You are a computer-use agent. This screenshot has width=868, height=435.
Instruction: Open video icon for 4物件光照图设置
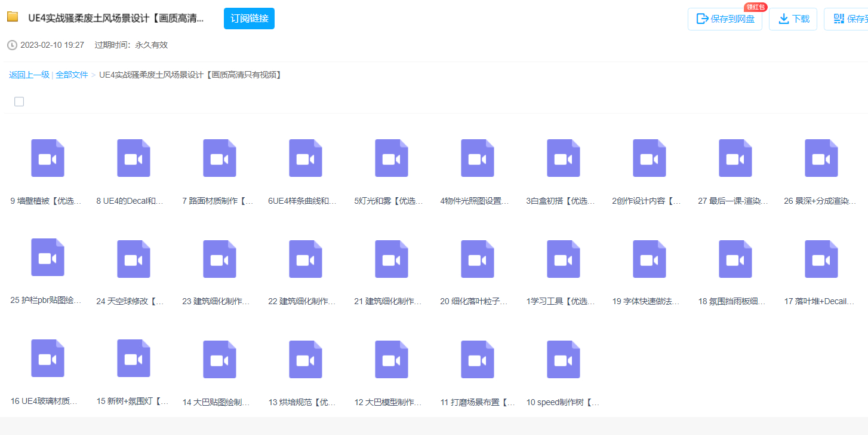click(477, 158)
